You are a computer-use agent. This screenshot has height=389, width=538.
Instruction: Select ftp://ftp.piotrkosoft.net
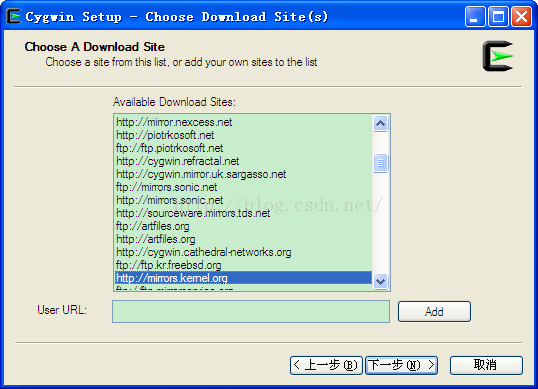tap(244, 148)
